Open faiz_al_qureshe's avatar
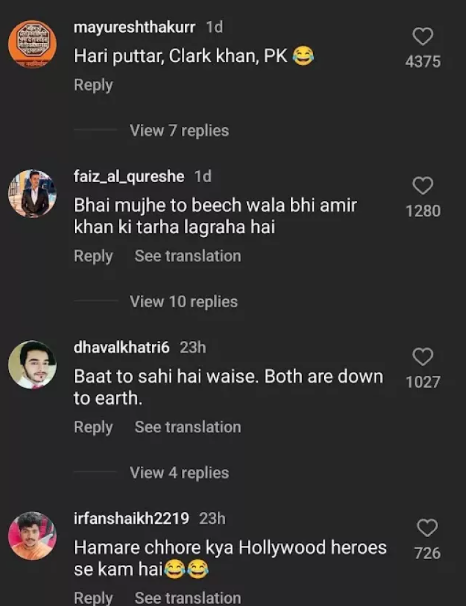This screenshot has height=606, width=466. [32, 193]
